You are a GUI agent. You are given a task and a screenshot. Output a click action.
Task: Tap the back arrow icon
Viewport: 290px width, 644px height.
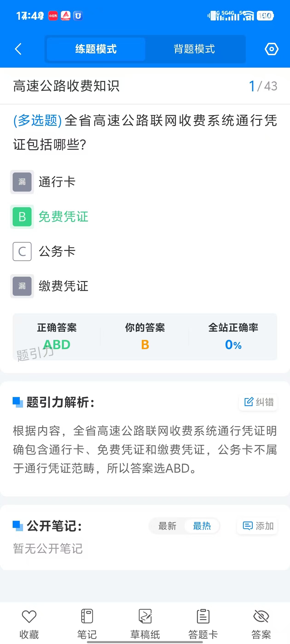[18, 49]
